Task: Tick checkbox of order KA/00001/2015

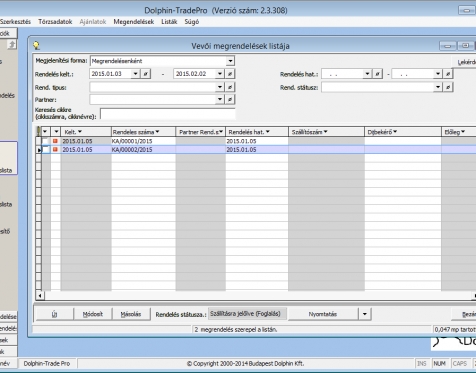Action: tap(46, 141)
